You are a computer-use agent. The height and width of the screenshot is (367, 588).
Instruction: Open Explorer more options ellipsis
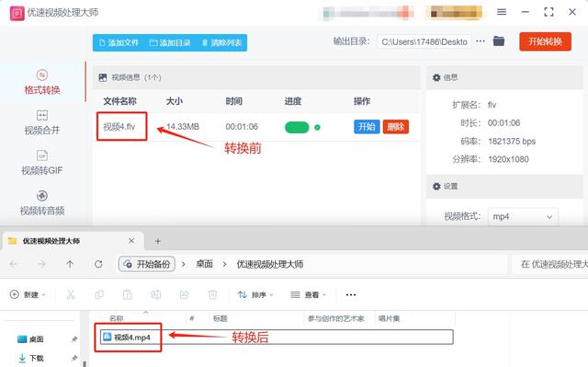pos(351,295)
